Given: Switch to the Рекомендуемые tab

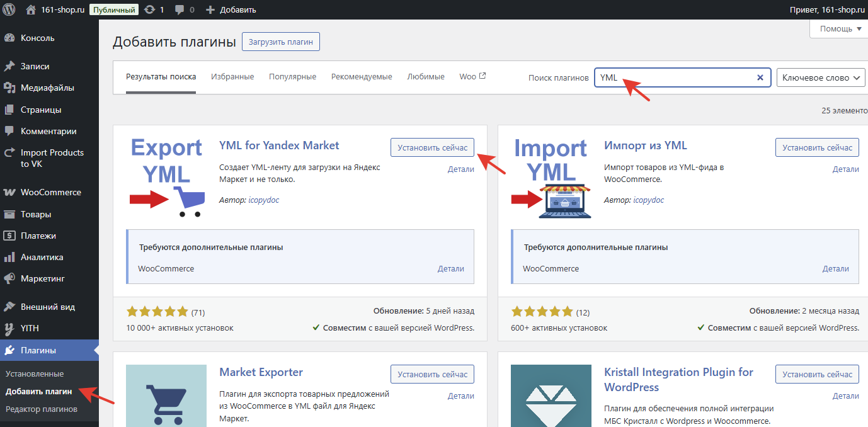Looking at the screenshot, I should click(362, 77).
